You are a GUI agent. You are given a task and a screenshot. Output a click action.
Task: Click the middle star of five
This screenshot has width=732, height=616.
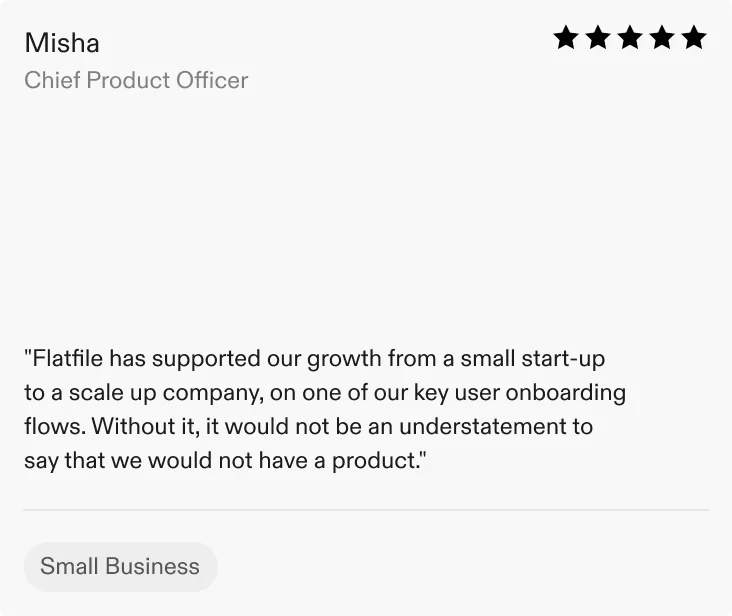[x=630, y=39]
